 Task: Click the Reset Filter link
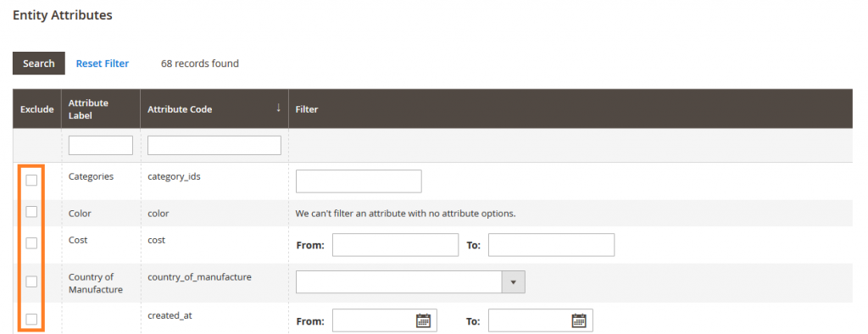click(x=103, y=64)
